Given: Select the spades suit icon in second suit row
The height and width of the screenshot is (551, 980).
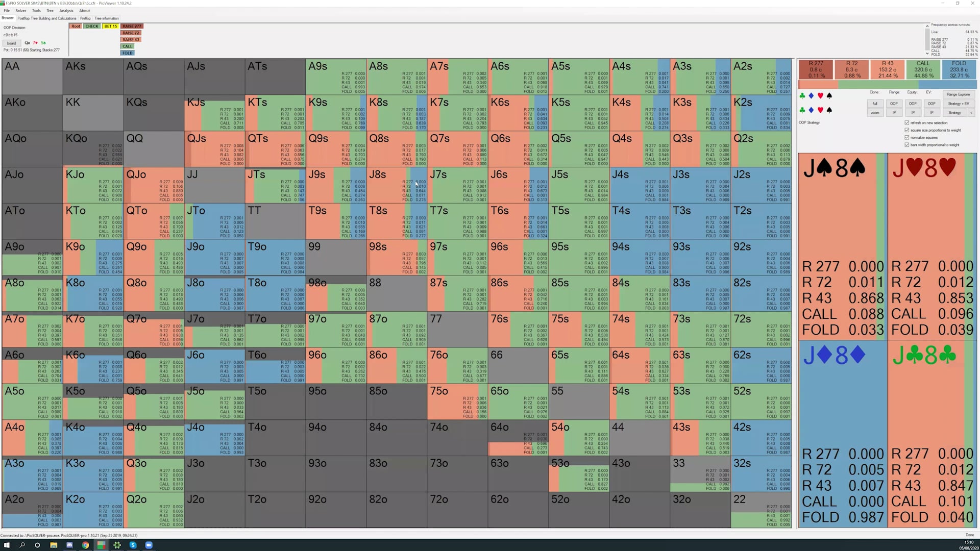Looking at the screenshot, I should (829, 110).
